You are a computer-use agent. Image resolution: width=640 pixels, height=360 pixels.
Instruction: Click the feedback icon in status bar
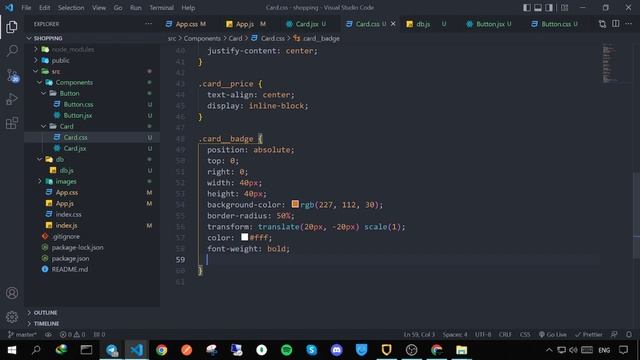[614, 334]
